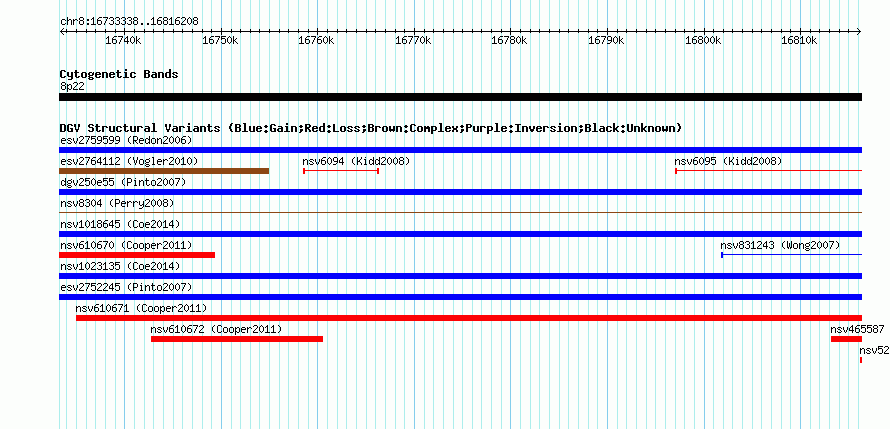Click the chr8:16733338..16816208 coordinate label
Image resolution: width=890 pixels, height=429 pixels.
[x=129, y=22]
